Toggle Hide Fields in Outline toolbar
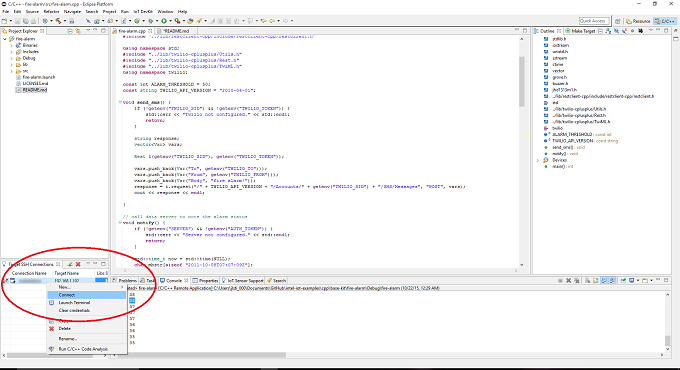The height and width of the screenshot is (370, 680). [x=616, y=31]
